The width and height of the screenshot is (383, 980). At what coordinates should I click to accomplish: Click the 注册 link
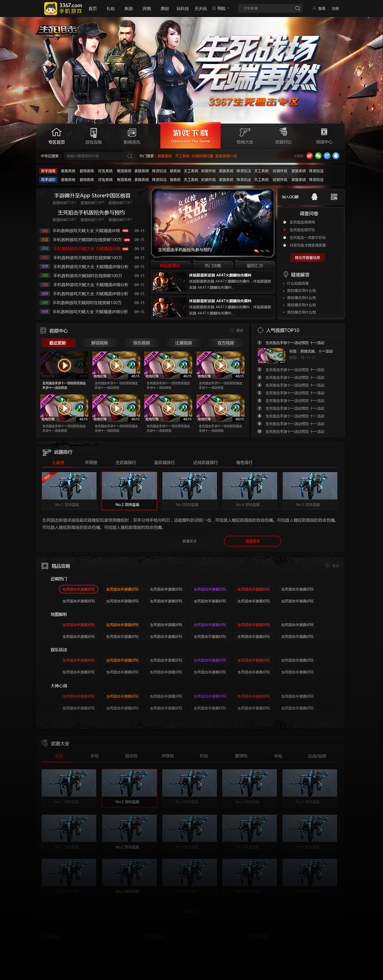[x=335, y=8]
